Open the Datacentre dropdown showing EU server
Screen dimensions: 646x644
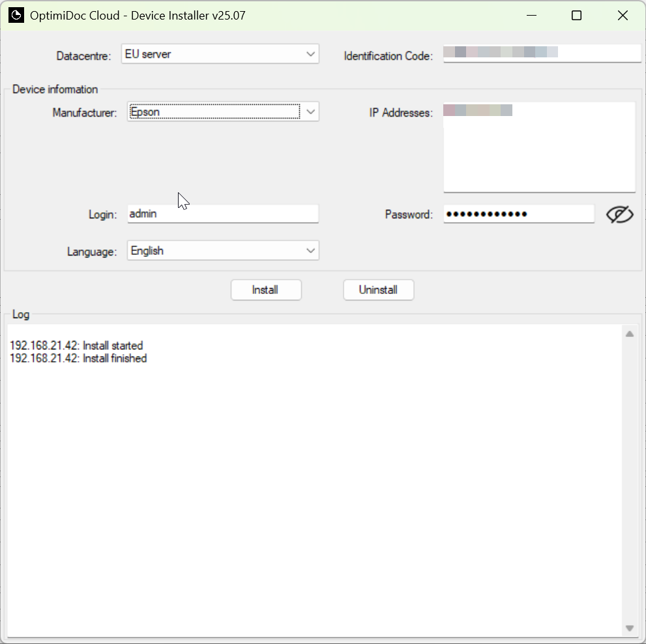pos(220,54)
